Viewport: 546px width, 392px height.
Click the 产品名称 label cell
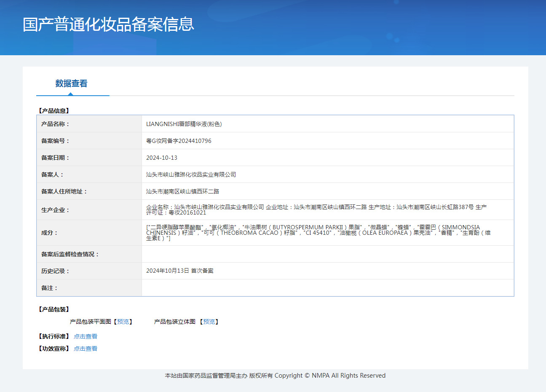click(55, 124)
